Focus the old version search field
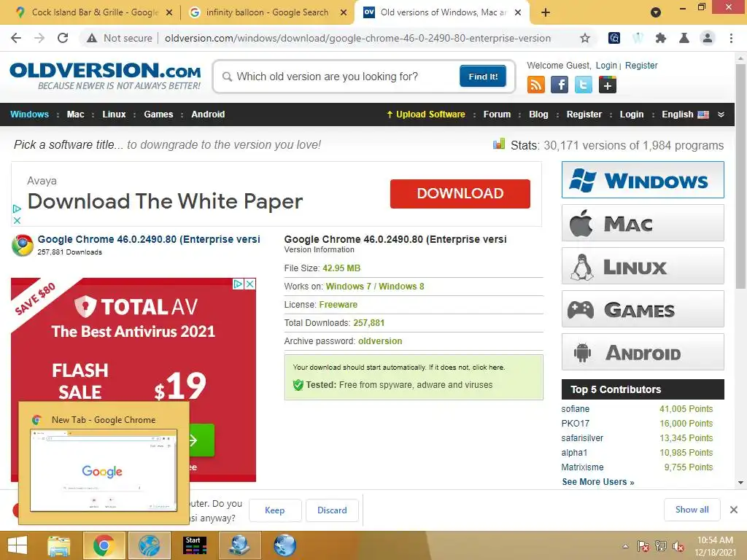This screenshot has height=560, width=747. (x=338, y=76)
